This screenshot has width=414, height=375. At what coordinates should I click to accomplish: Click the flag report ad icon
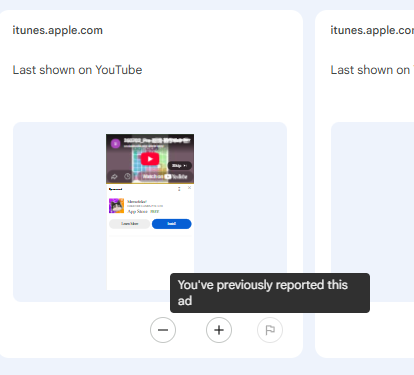click(x=270, y=330)
